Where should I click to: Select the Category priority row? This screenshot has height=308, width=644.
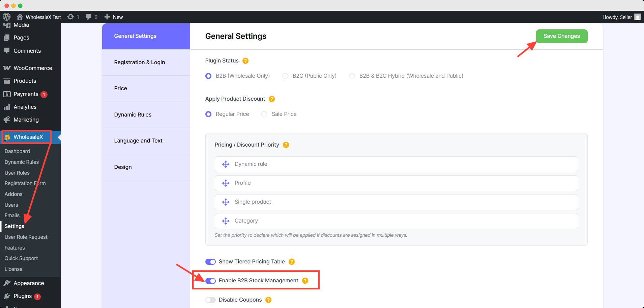[396, 221]
